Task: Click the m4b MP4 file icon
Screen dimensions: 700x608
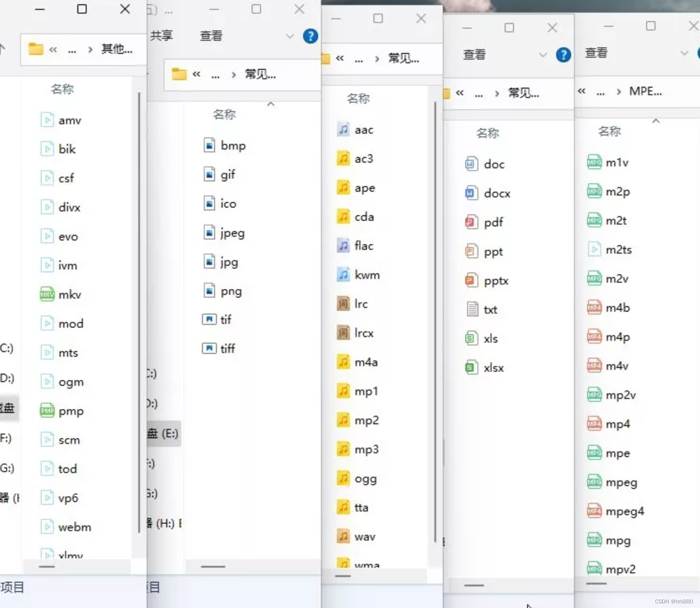Action: 594,308
